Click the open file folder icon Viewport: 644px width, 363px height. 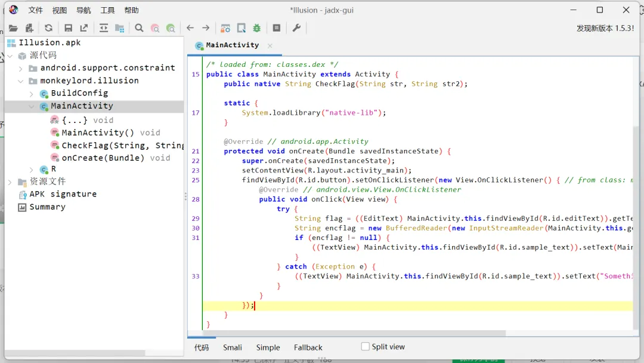tap(13, 28)
